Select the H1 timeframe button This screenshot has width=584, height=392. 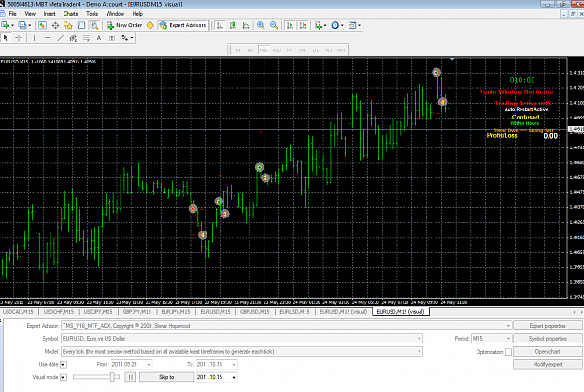click(x=290, y=50)
